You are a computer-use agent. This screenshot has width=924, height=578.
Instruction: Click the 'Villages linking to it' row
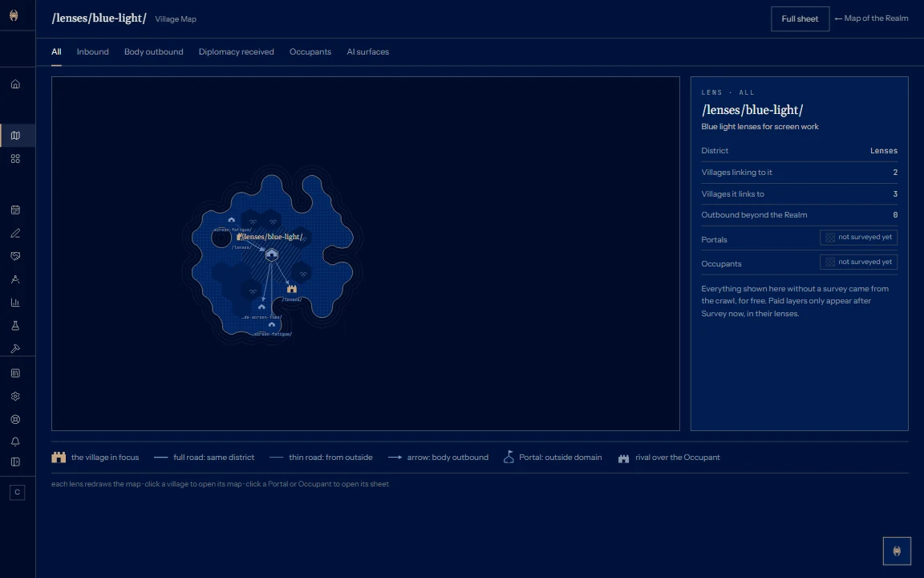(799, 173)
